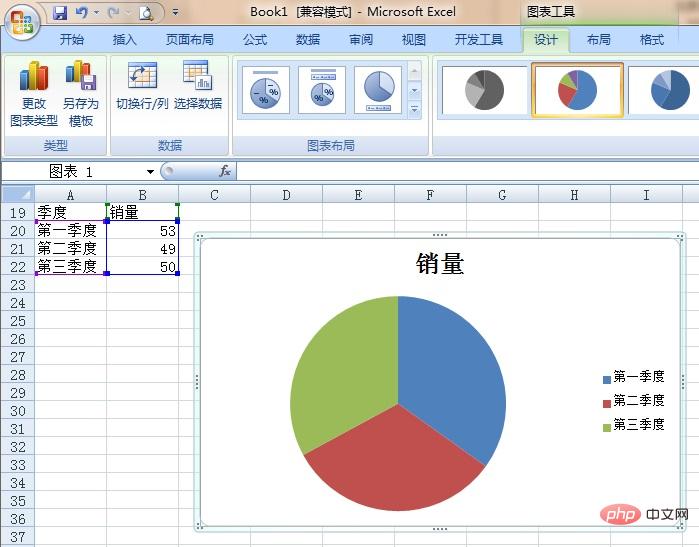Switch to 视图 ribbon tab

pyautogui.click(x=414, y=40)
